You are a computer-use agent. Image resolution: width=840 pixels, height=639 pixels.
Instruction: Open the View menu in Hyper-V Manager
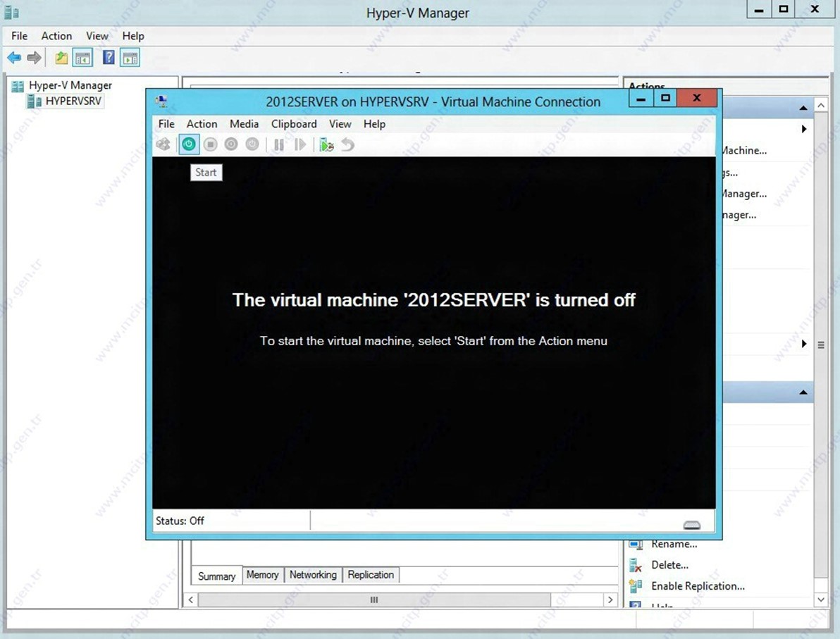97,36
